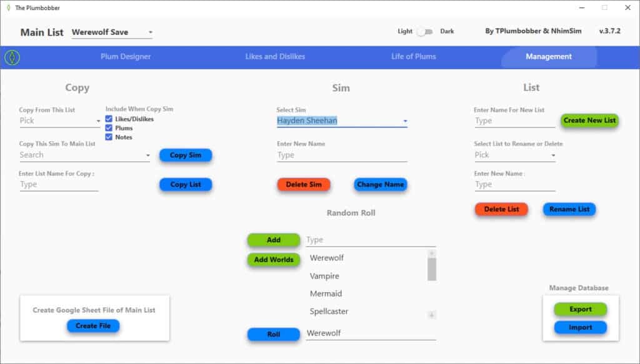Click the red Delete List button

click(x=501, y=209)
